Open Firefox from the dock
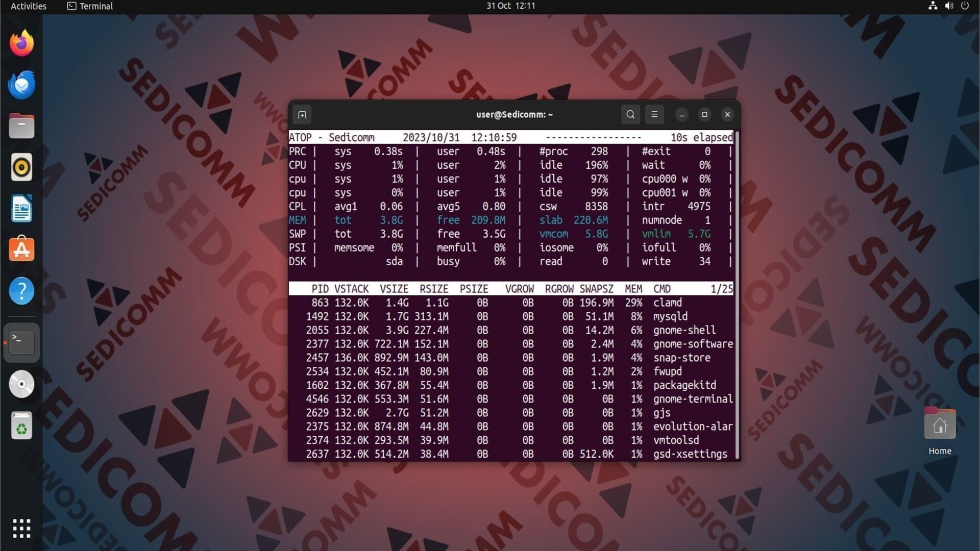The image size is (980, 551). tap(21, 43)
